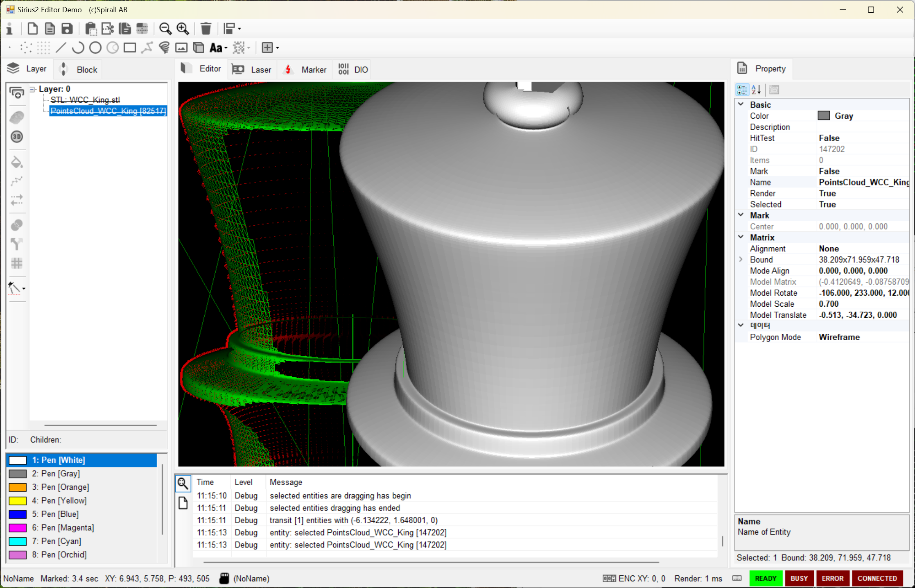Click the zoom out magnifier icon
The height and width of the screenshot is (588, 915).
coord(165,29)
